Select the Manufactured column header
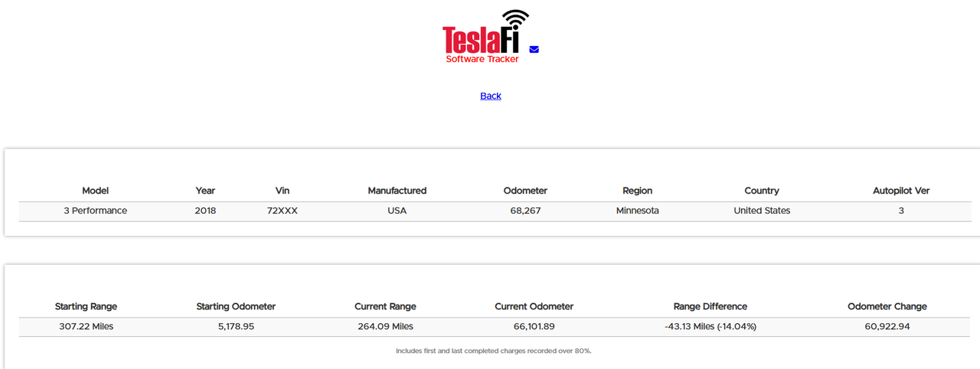Image resolution: width=980 pixels, height=369 pixels. (x=397, y=191)
